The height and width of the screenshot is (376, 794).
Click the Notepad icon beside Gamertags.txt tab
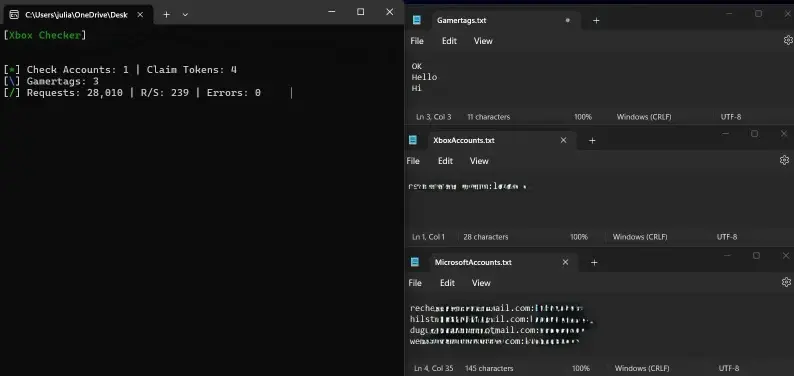417,20
